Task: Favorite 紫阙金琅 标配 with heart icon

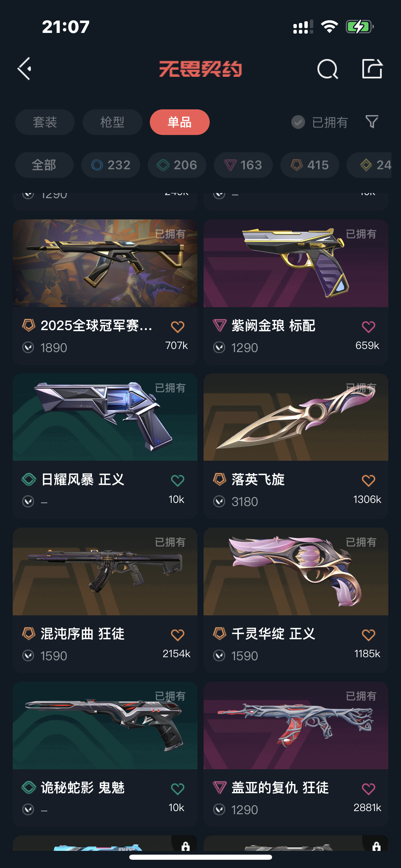Action: pos(368,327)
